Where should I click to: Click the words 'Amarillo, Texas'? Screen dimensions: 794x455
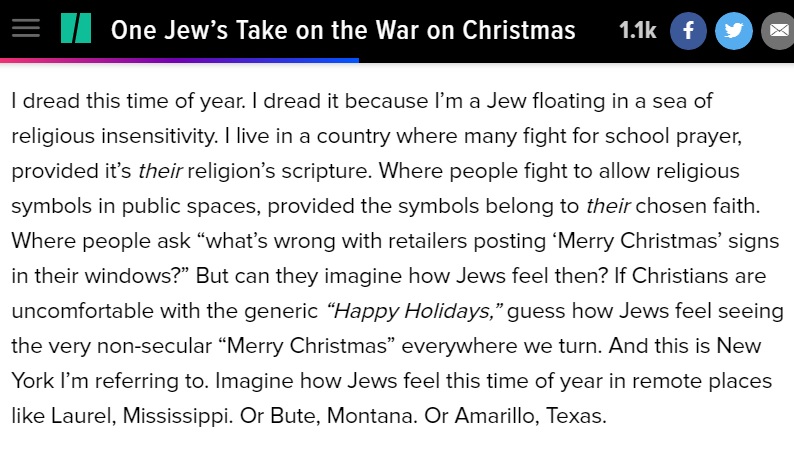point(530,416)
